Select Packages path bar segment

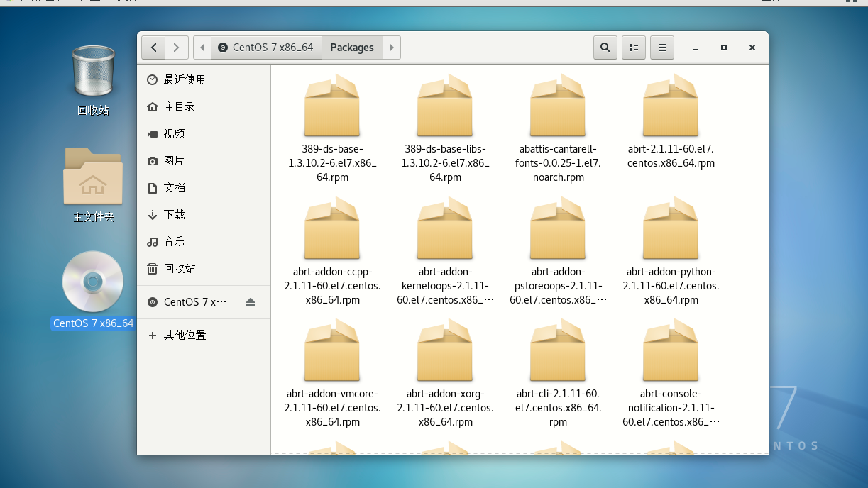point(352,48)
